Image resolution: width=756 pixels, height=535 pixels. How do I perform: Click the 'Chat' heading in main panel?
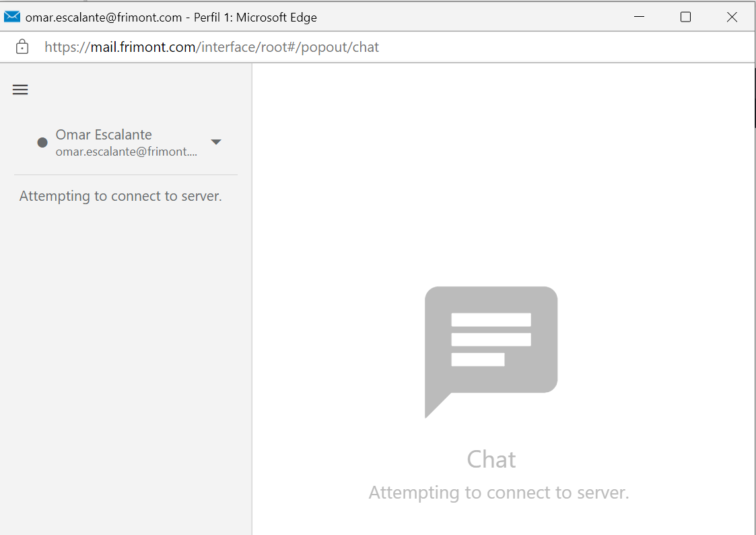491,460
